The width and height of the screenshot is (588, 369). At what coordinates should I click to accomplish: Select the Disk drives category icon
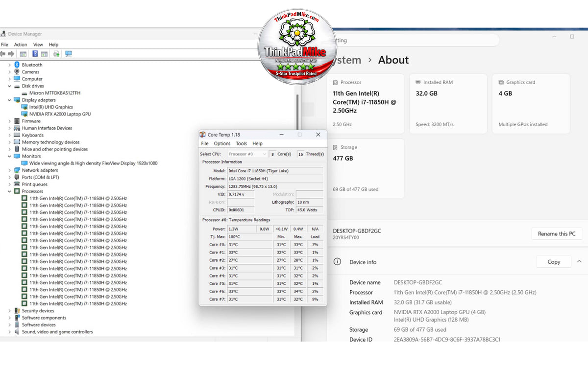coord(17,86)
